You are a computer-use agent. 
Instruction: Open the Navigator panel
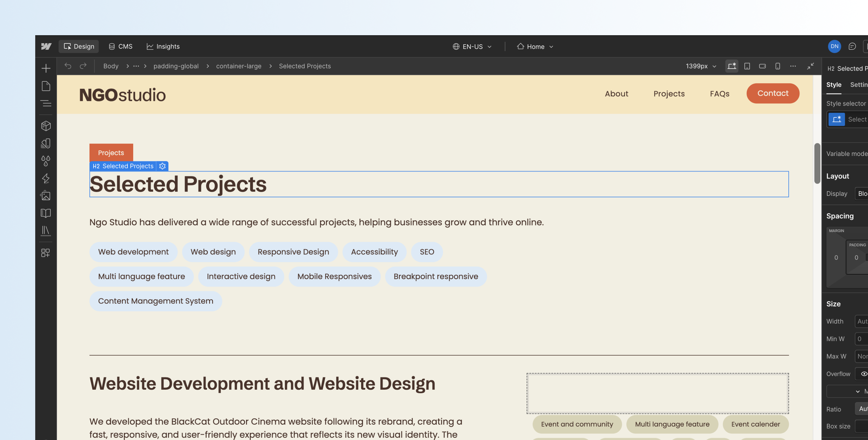coord(46,103)
